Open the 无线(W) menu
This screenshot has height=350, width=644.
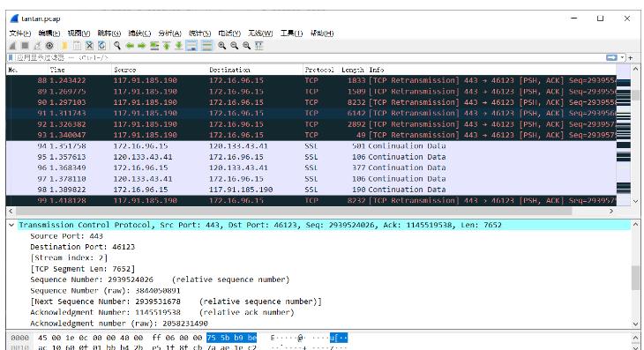point(260,34)
